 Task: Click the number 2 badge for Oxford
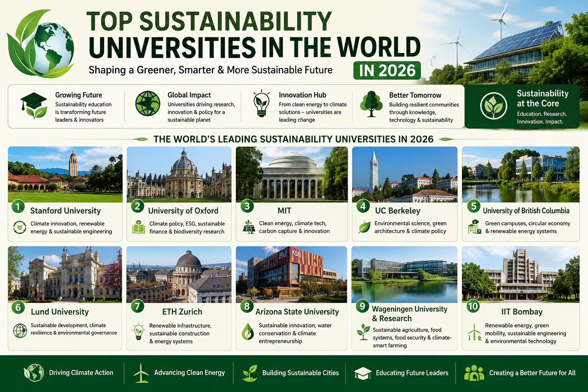tap(137, 206)
